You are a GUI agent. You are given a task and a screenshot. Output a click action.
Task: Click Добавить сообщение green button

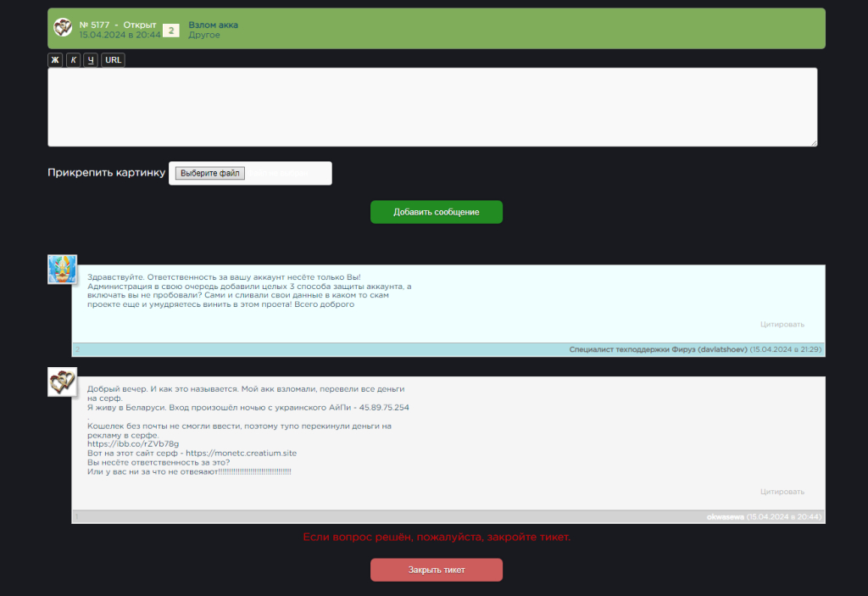pos(437,212)
